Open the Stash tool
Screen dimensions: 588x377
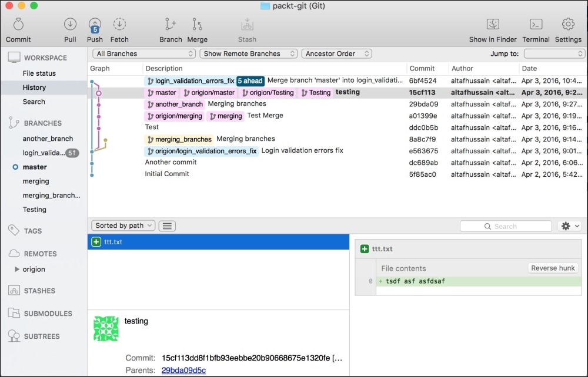246,26
